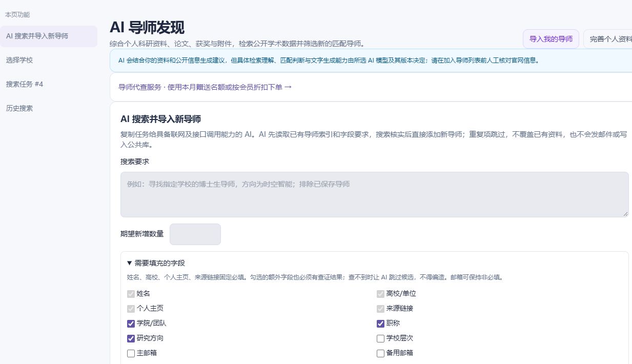Click the disabled 高校/单位 checkbox
Viewport: 632px width, 364px height.
pyautogui.click(x=380, y=294)
